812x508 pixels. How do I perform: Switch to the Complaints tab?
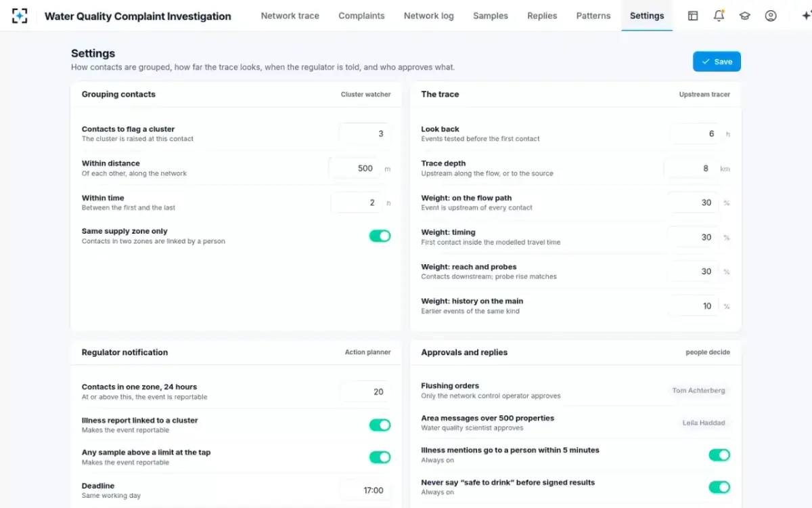pos(361,16)
